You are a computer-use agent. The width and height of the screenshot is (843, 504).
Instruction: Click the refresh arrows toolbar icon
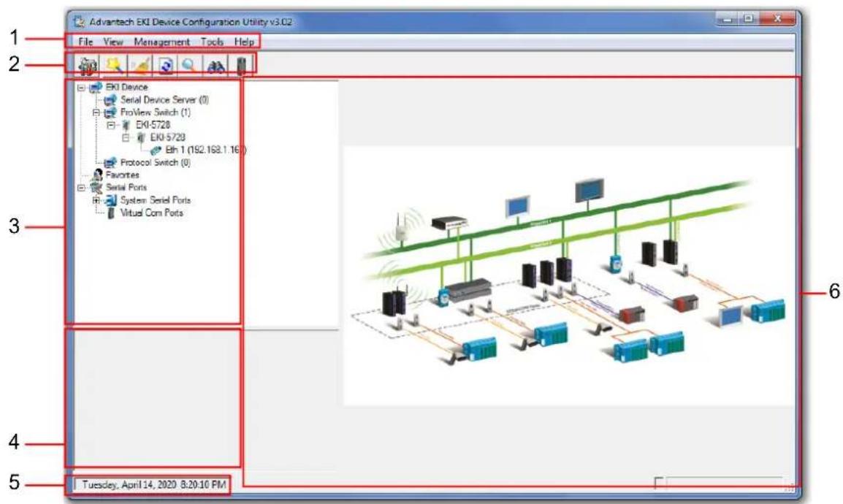[x=165, y=65]
